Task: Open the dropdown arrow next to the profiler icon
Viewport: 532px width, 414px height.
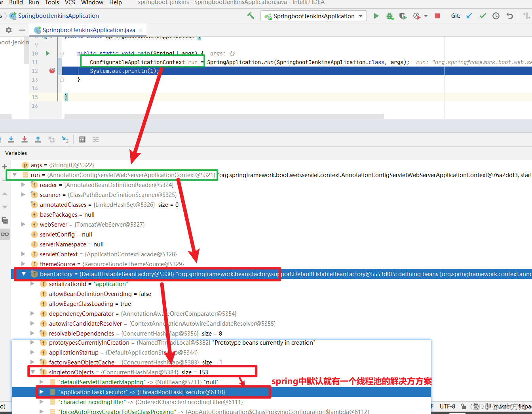Action: 426,16
